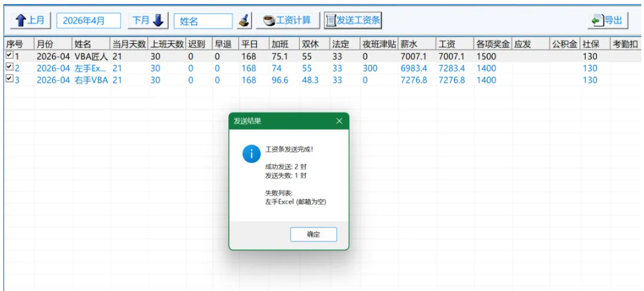Select the name cell VBA匠人
The image size is (644, 291).
pyautogui.click(x=91, y=56)
